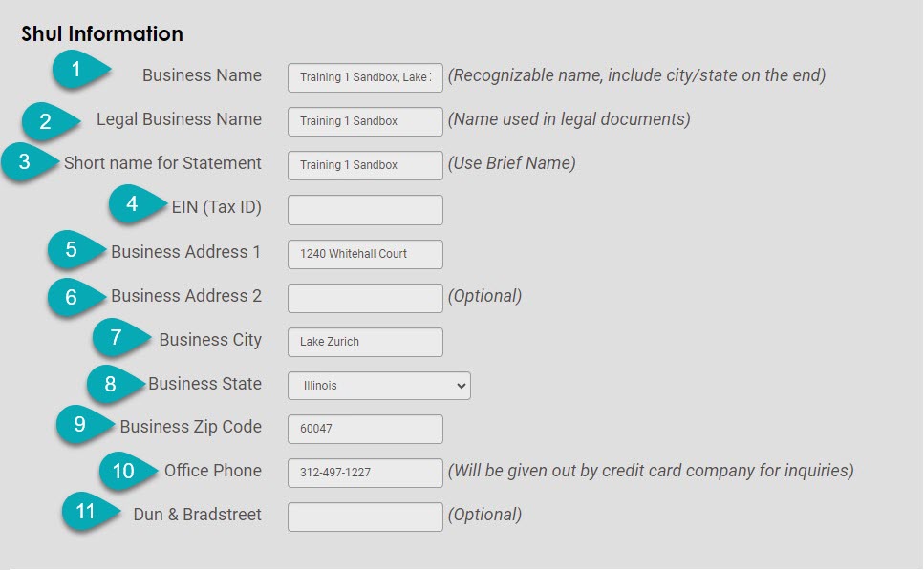Click the number 5 teal callout marker
Viewport: 924px width, 570px height.
(x=73, y=250)
